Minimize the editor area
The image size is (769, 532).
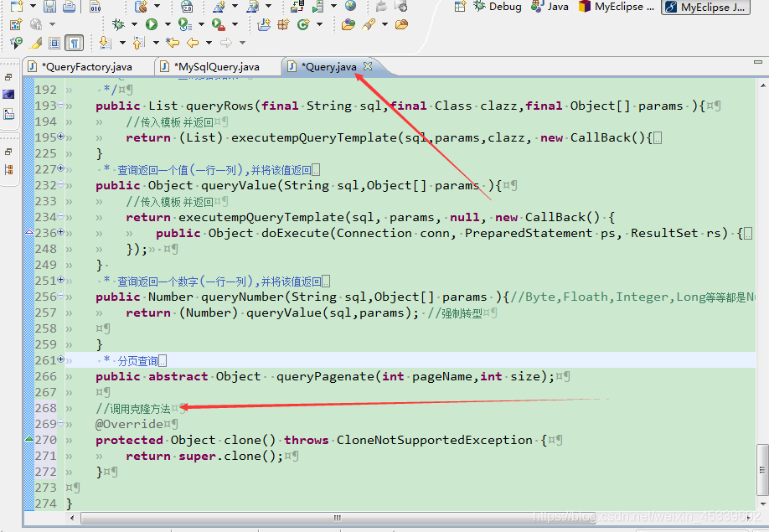pyautogui.click(x=758, y=62)
